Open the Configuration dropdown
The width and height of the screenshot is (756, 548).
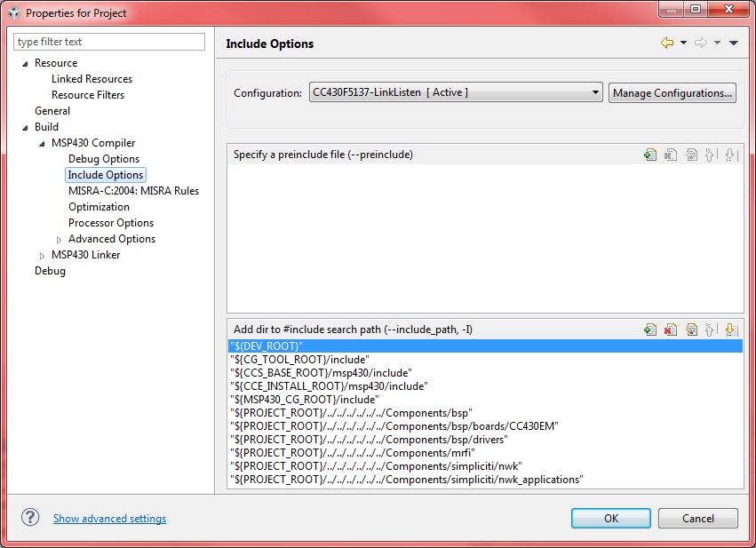click(593, 91)
